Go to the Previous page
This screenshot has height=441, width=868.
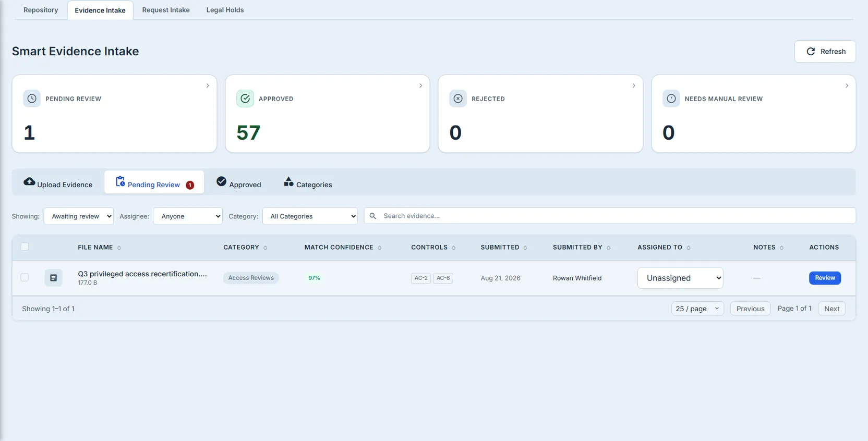coord(750,309)
